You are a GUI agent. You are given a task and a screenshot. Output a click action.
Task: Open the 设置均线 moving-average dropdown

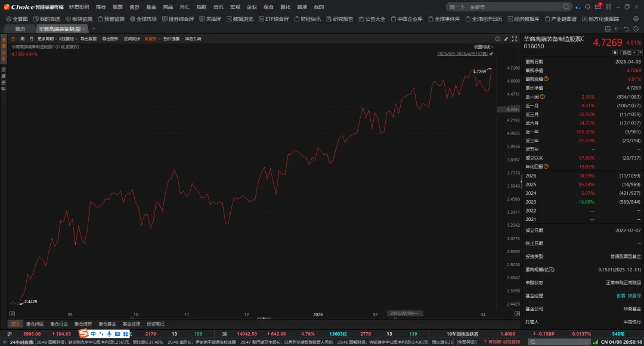point(484,46)
